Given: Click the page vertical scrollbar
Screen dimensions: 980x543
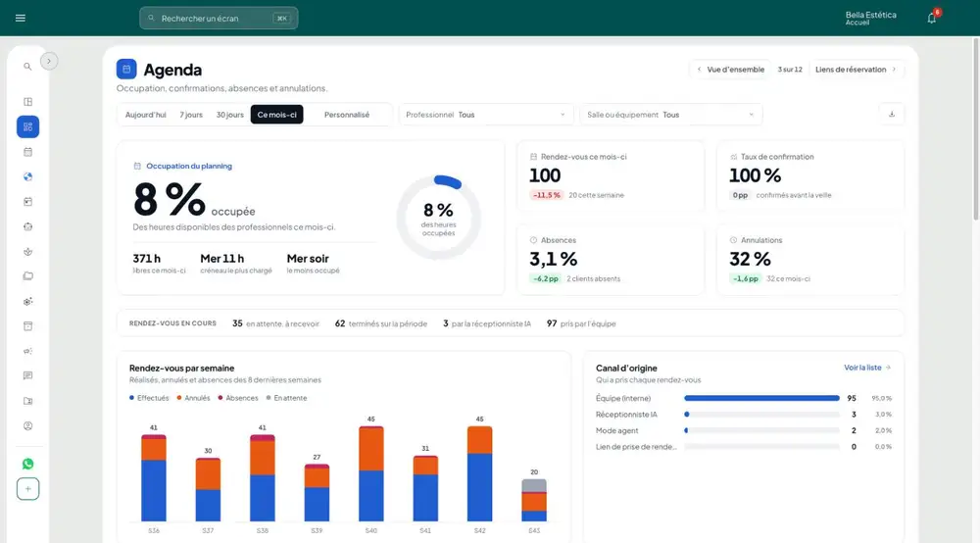Looking at the screenshot, I should [976, 128].
